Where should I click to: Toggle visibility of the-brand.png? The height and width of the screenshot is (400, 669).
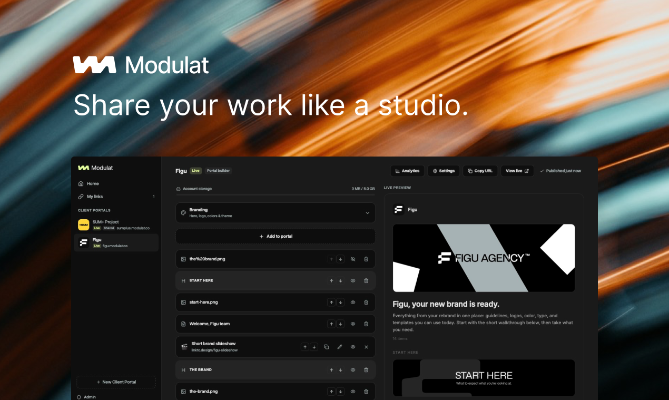tap(353, 391)
